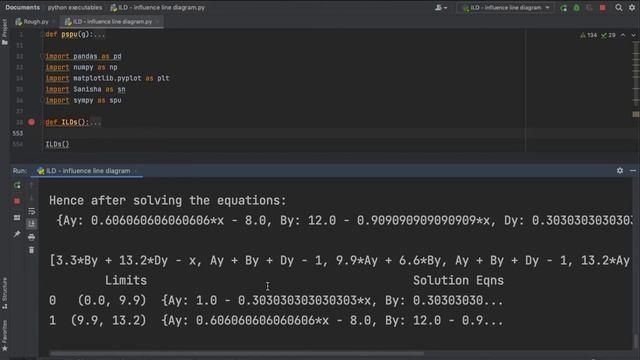Click the ILDs() call in the editor
Image resolution: width=640 pixels, height=360 pixels.
coord(58,144)
